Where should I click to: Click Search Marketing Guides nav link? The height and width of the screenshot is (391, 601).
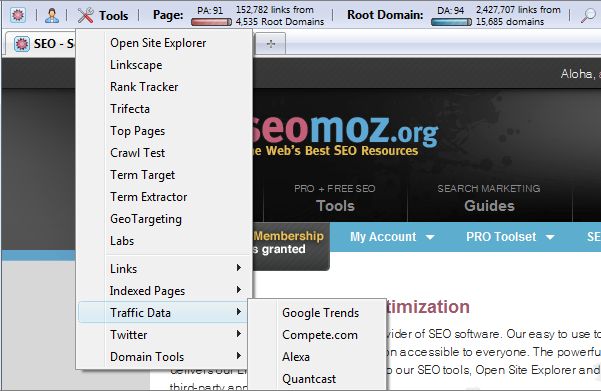[x=489, y=198]
